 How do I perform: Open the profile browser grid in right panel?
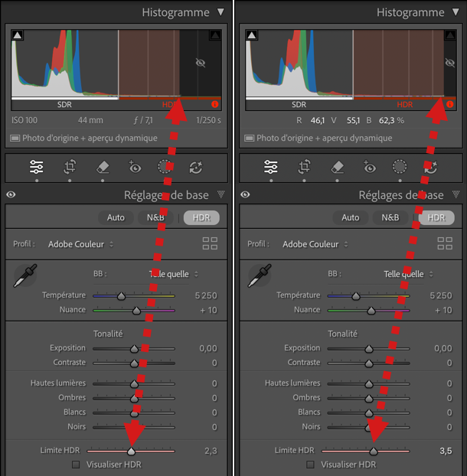(444, 243)
